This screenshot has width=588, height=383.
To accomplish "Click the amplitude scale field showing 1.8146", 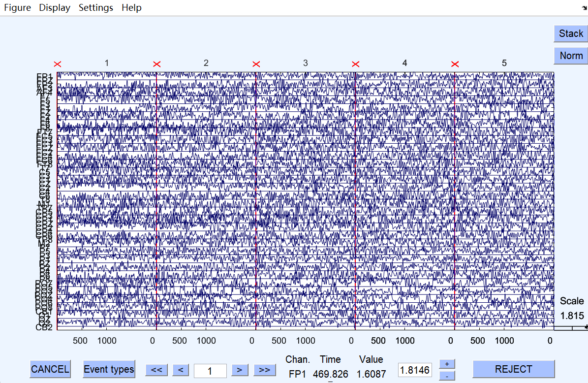I will point(414,370).
